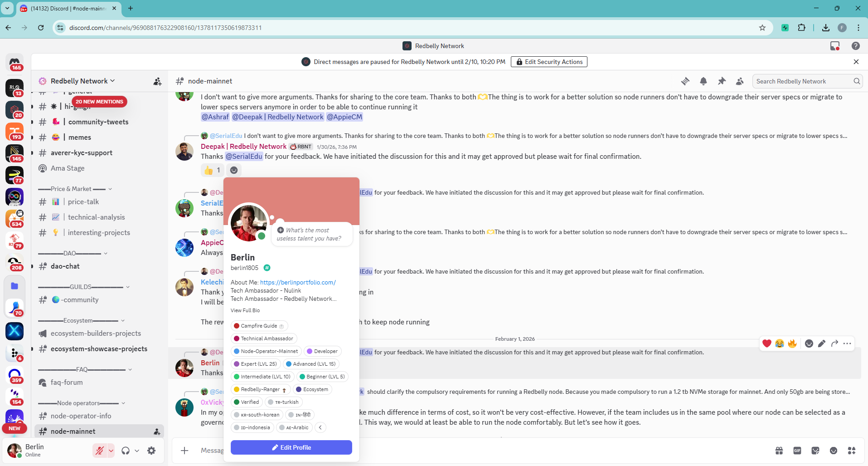
Task: Open the price-talk channel
Action: click(x=83, y=202)
